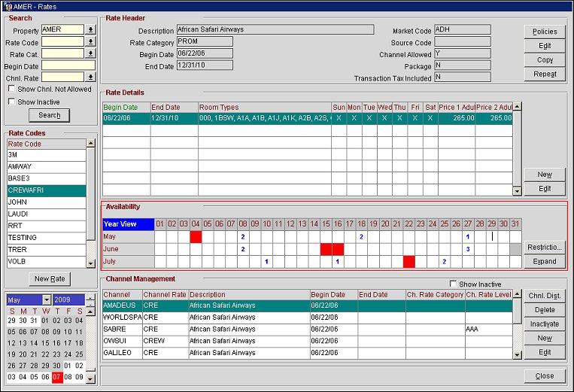Open the Policies button
This screenshot has height=392, width=574.
tap(545, 32)
